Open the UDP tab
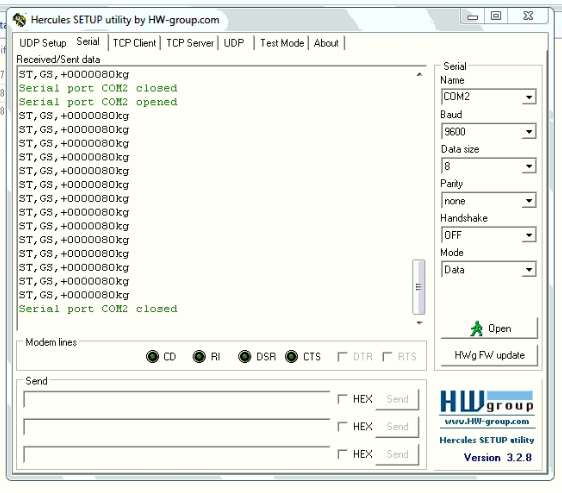 [x=234, y=43]
